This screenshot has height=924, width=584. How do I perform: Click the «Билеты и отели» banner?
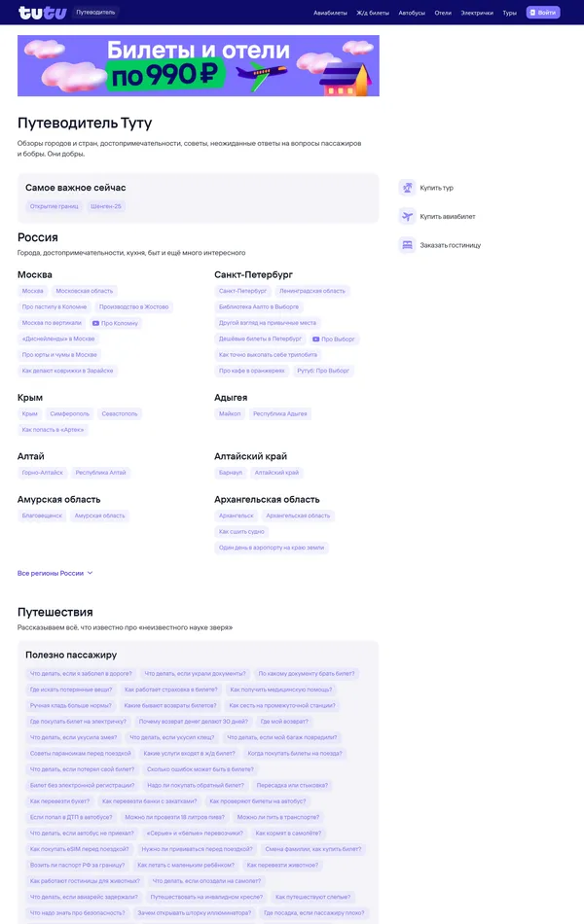tap(199, 66)
